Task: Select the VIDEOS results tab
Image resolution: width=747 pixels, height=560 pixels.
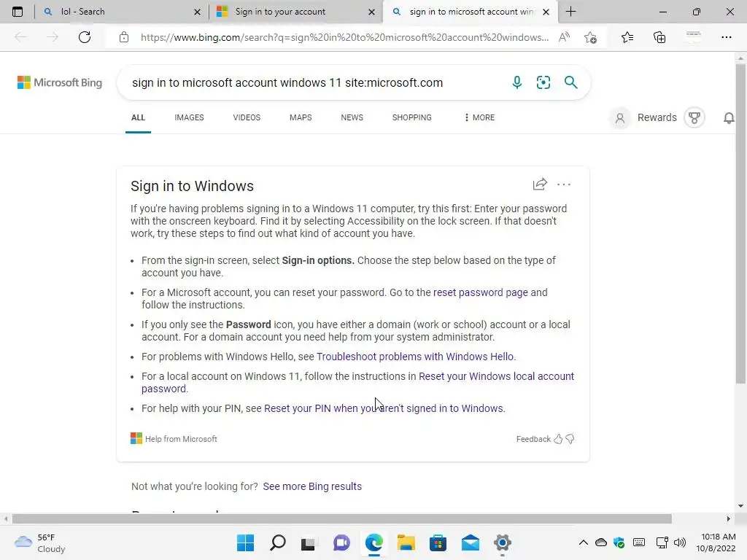Action: pos(247,117)
